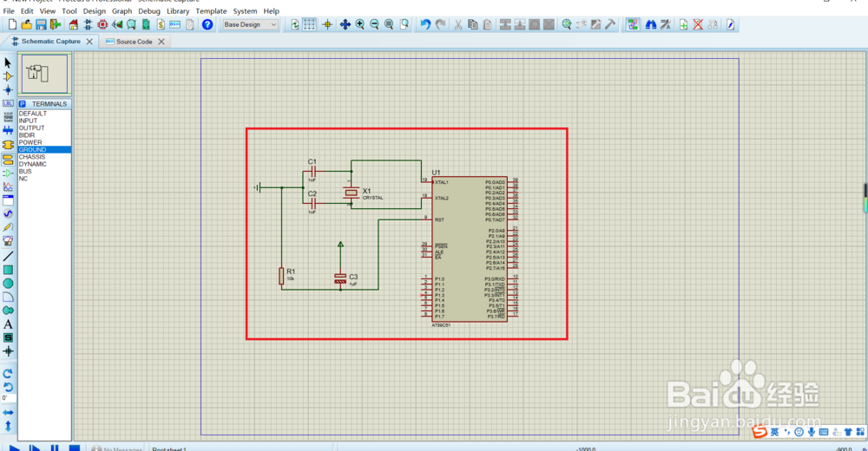Select the 2D Graphics Line tool
The height and width of the screenshot is (451, 868).
tap(8, 256)
